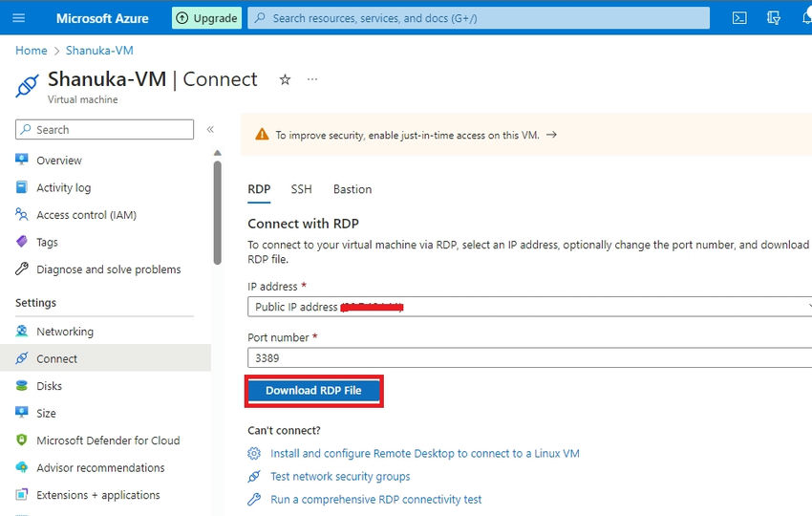Switch to the Bastion tab

[353, 189]
